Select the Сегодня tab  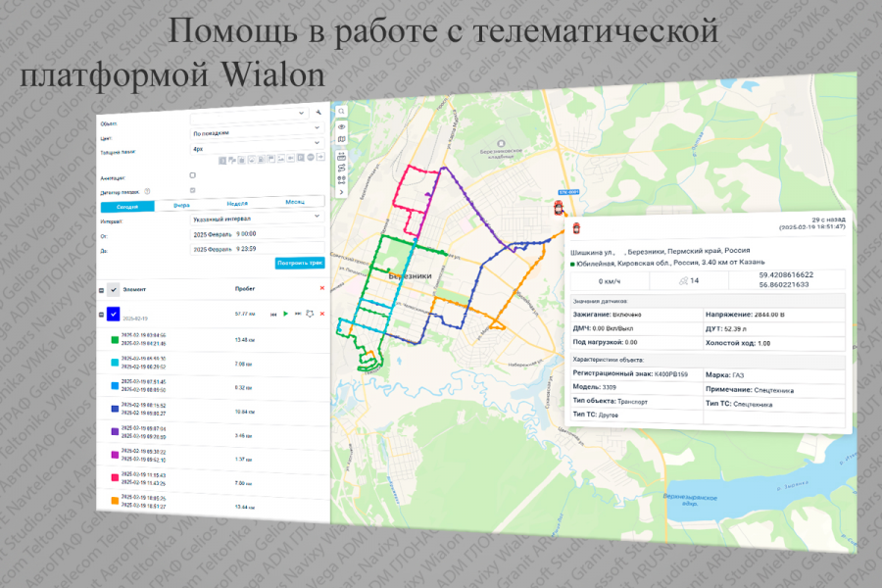pyautogui.click(x=127, y=207)
